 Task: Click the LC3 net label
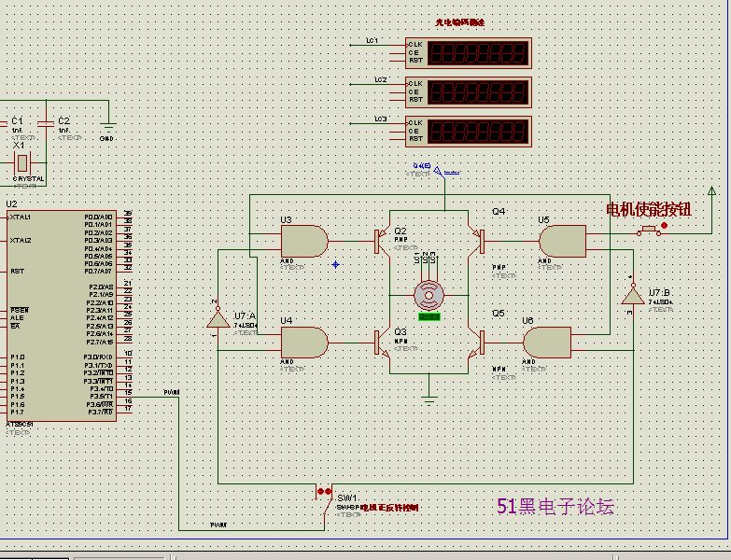click(381, 119)
